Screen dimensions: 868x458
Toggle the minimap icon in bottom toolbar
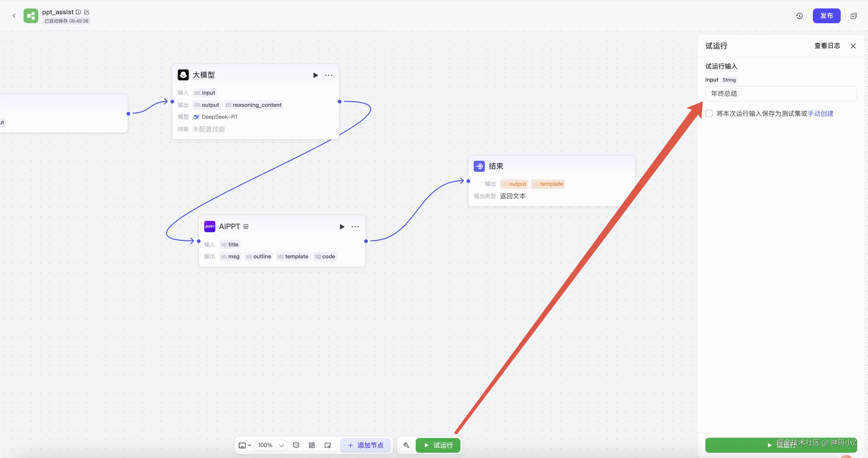(x=327, y=445)
